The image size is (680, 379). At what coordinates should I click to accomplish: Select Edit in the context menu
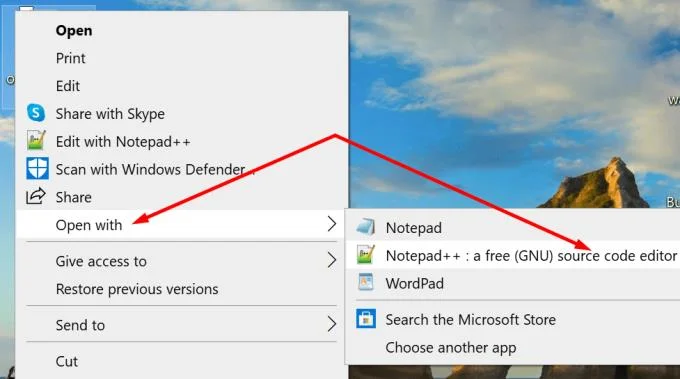[x=68, y=86]
